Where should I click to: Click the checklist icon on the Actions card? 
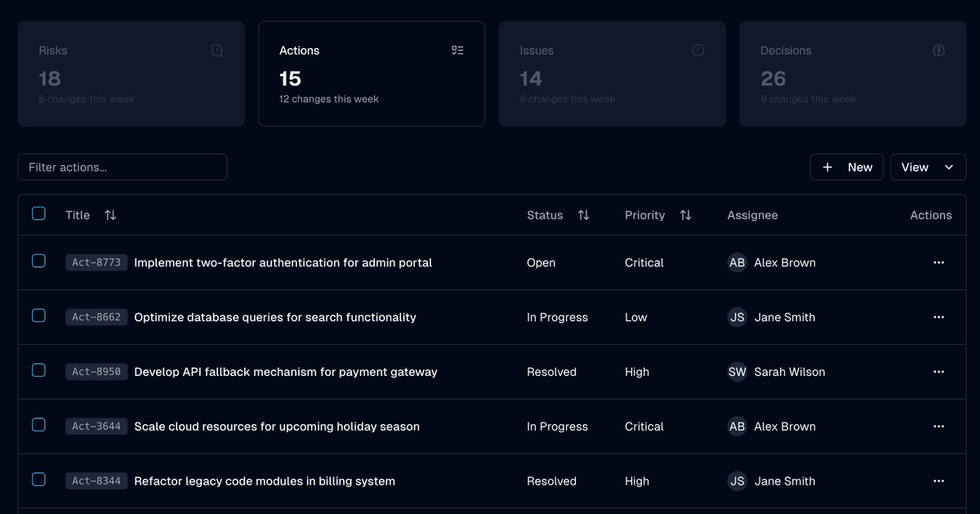(x=457, y=50)
